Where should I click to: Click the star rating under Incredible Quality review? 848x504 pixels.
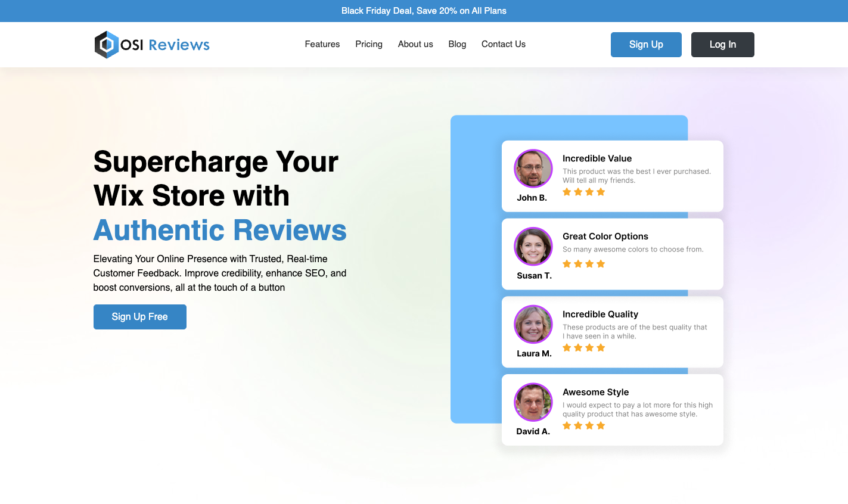[584, 348]
